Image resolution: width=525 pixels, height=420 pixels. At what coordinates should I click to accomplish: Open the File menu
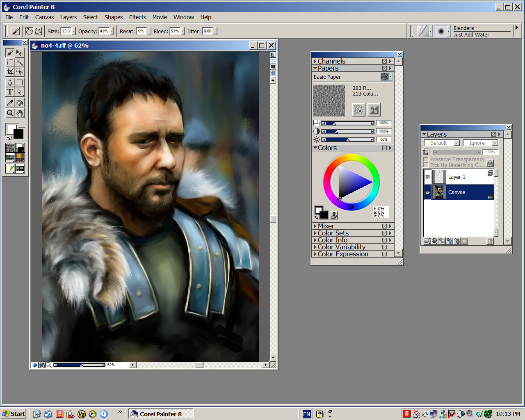[9, 17]
